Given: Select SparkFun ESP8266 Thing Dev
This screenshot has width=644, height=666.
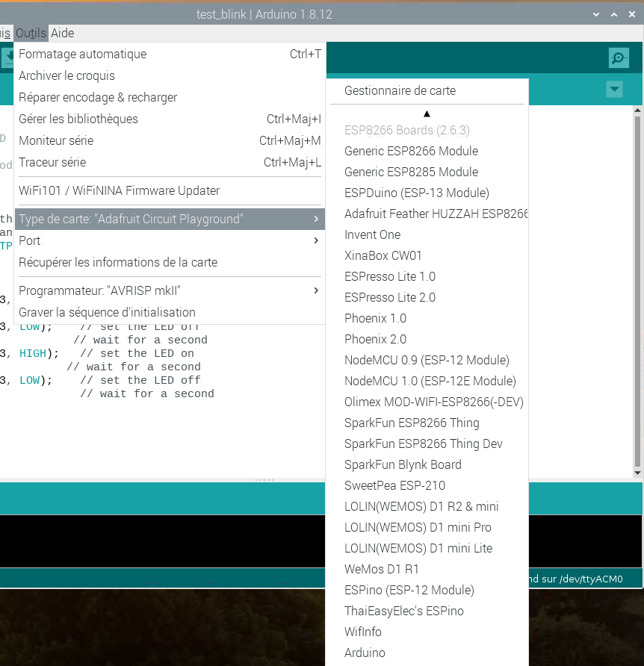Looking at the screenshot, I should click(x=427, y=444).
